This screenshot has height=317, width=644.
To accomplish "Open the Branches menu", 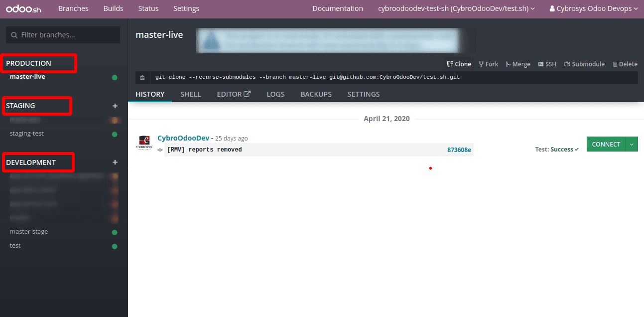I will click(73, 8).
